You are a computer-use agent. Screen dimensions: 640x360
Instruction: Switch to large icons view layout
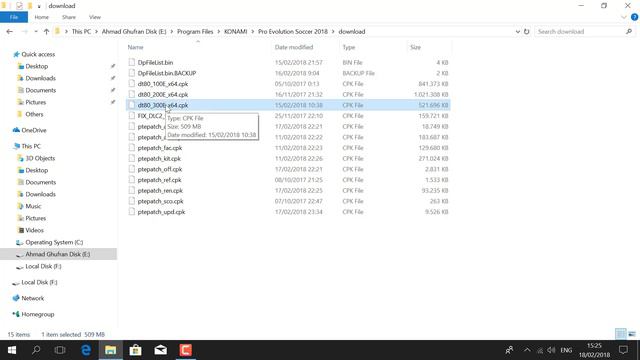632,334
